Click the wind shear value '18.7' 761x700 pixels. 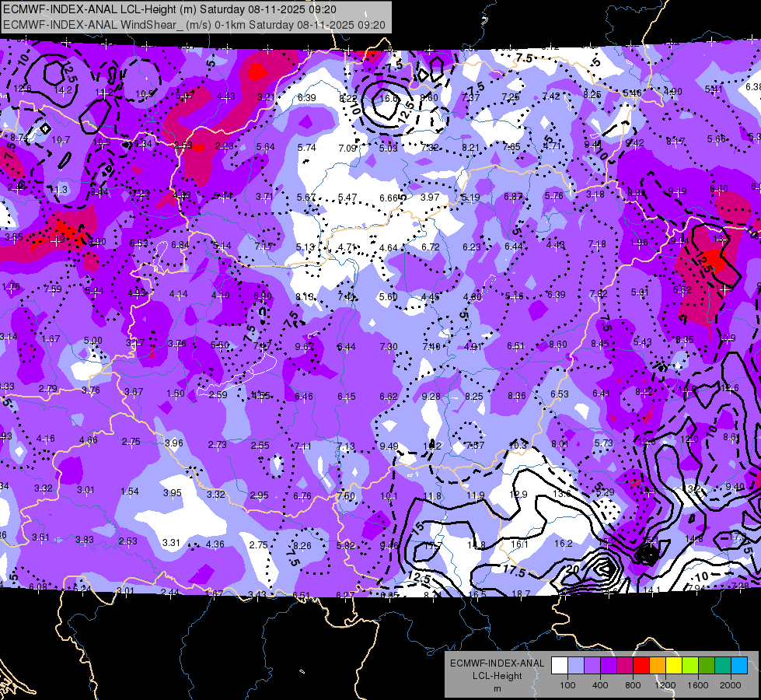(521, 593)
